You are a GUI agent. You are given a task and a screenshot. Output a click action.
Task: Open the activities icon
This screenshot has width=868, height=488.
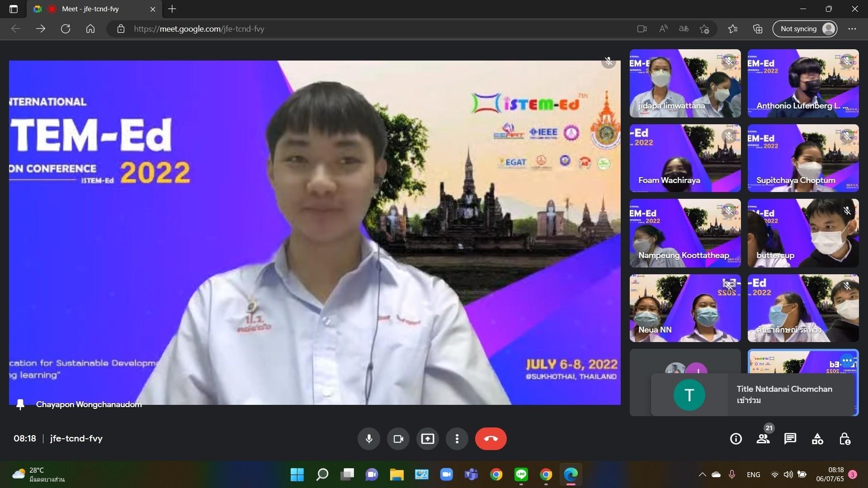coord(817,439)
